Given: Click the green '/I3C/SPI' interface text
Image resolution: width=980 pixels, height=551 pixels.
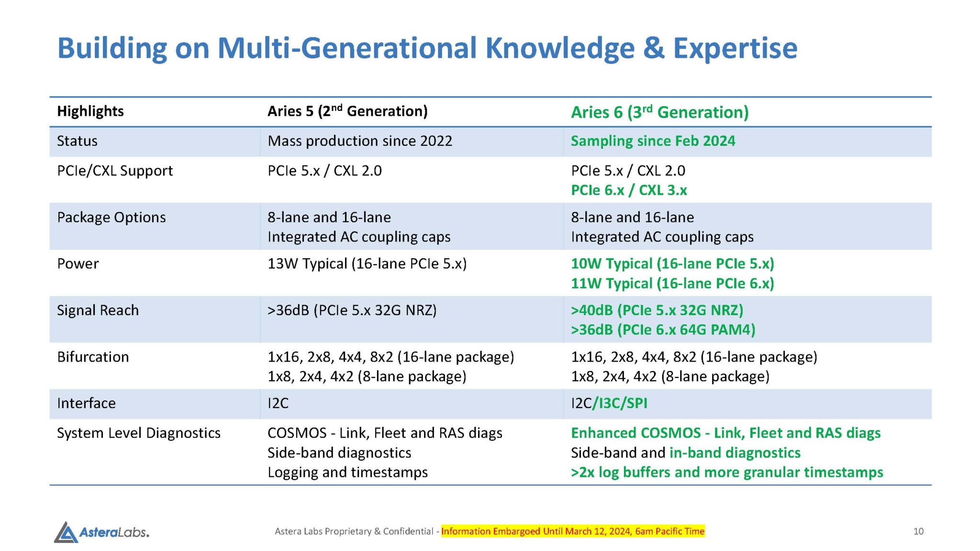Looking at the screenshot, I should (x=620, y=403).
